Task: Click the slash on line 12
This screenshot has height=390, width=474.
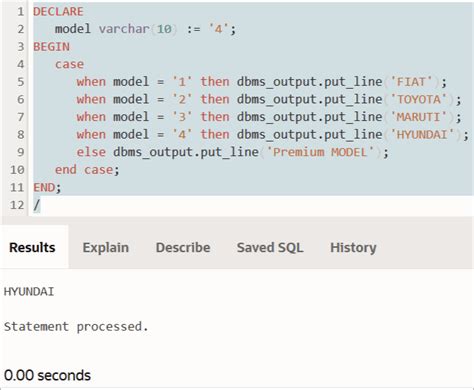Action: pos(37,205)
